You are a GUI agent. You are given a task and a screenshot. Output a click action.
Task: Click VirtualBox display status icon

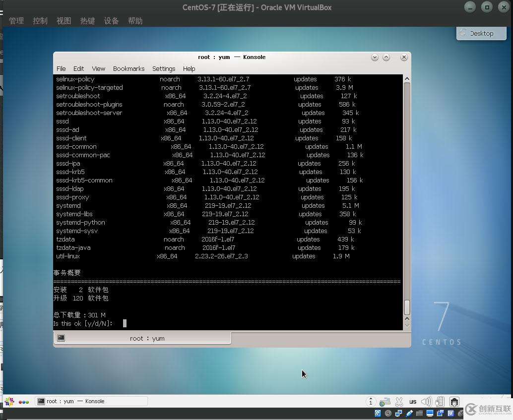coord(430,414)
